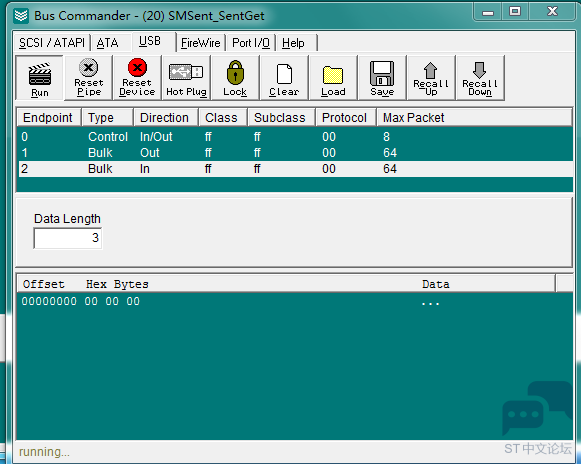Screen dimensions: 581x464
Task: Click the Lock padlock icon
Action: point(235,73)
